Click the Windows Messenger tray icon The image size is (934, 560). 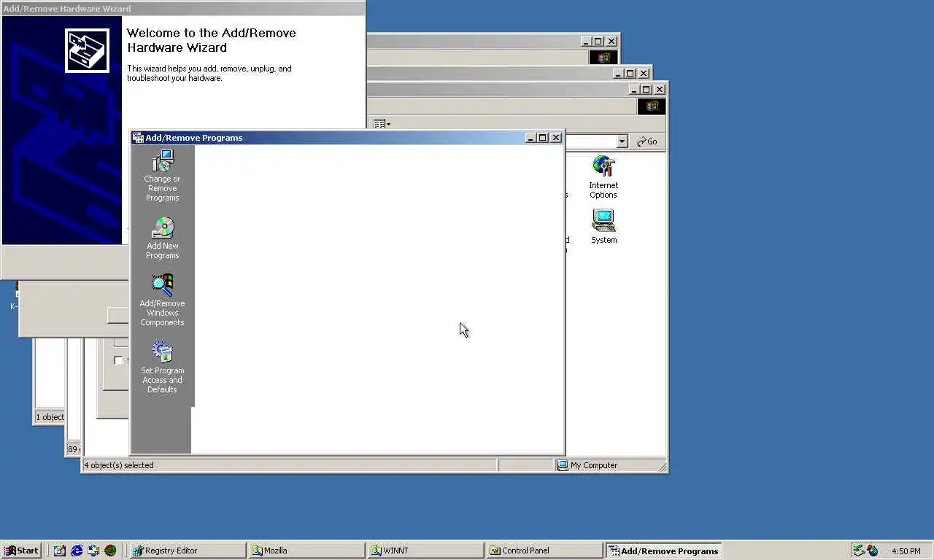tap(873, 551)
